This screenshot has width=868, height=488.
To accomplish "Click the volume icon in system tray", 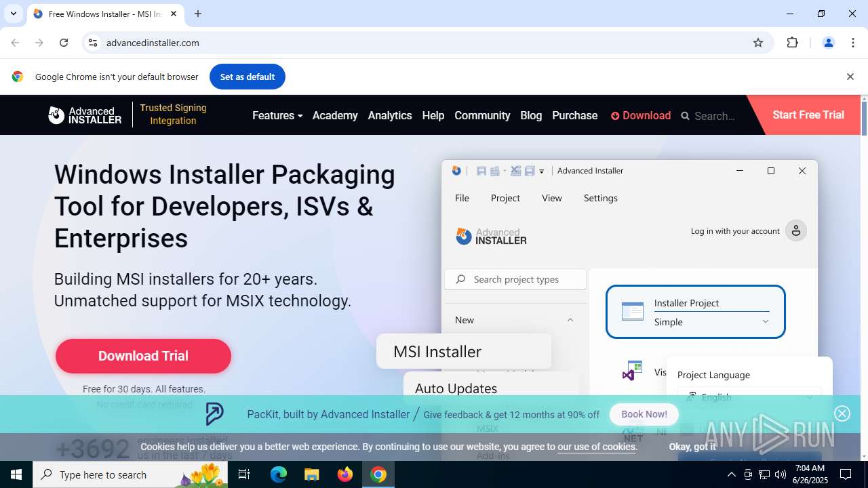I will (x=781, y=474).
